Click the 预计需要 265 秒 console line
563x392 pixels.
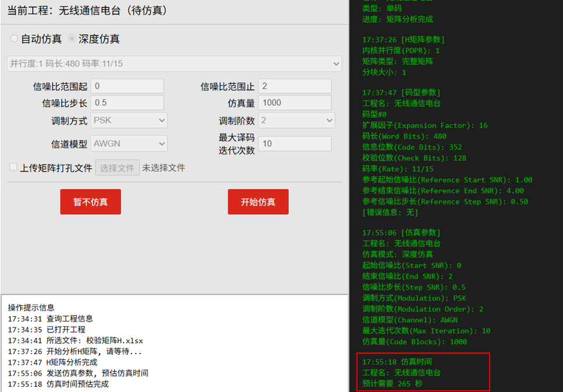(x=392, y=384)
